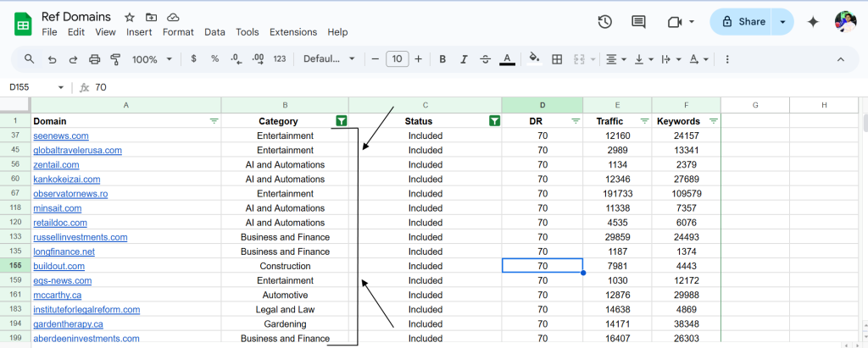Open zentail.com link
The width and height of the screenshot is (868, 348).
coord(56,164)
